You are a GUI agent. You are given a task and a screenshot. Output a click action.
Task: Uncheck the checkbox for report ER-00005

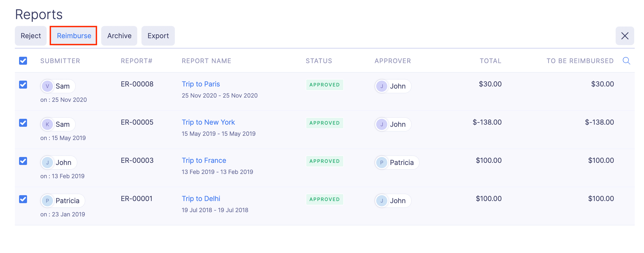(x=23, y=123)
